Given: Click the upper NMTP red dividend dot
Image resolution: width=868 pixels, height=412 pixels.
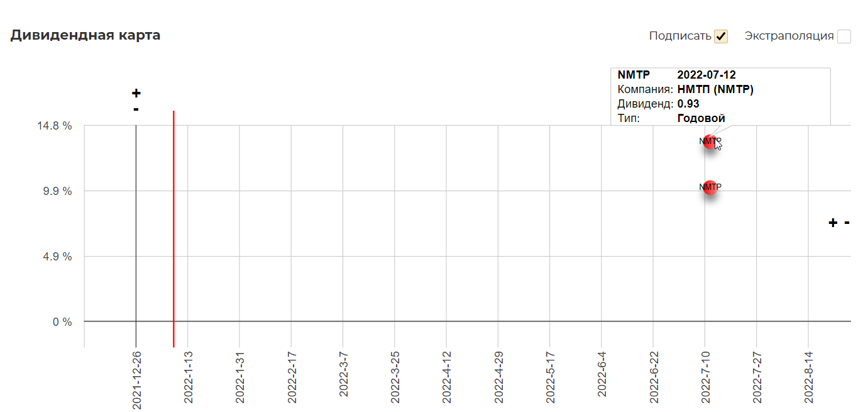Looking at the screenshot, I should click(x=709, y=142).
